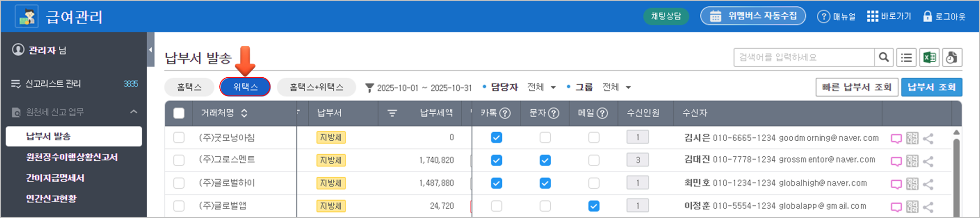Viewport: 980px width, 218px height.
Task: Click the 위멤버스 자동수집 button
Action: [753, 16]
